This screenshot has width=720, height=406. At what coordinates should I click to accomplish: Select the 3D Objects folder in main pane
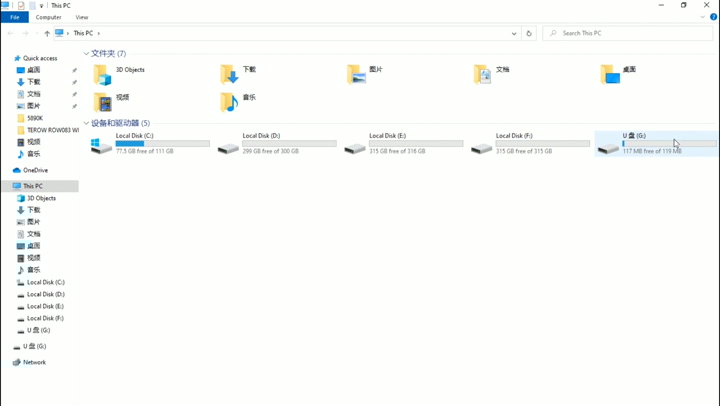coord(119,74)
